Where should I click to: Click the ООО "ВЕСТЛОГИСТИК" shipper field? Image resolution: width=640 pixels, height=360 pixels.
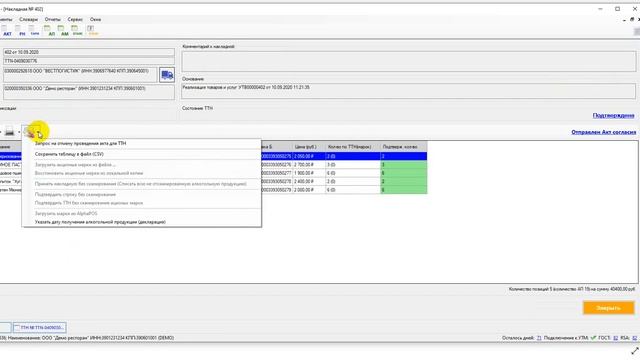click(x=80, y=75)
